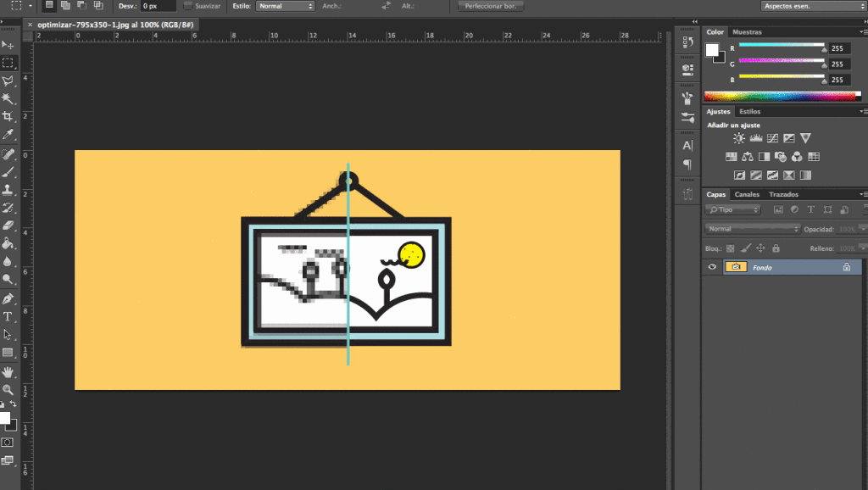868x490 pixels.
Task: Select the Clone Stamp tool
Action: tap(8, 189)
